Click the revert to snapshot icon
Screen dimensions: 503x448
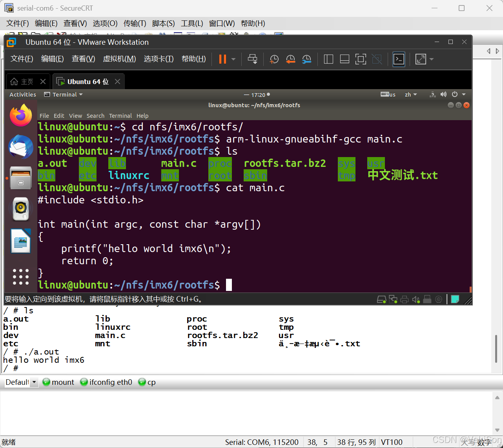coord(290,59)
